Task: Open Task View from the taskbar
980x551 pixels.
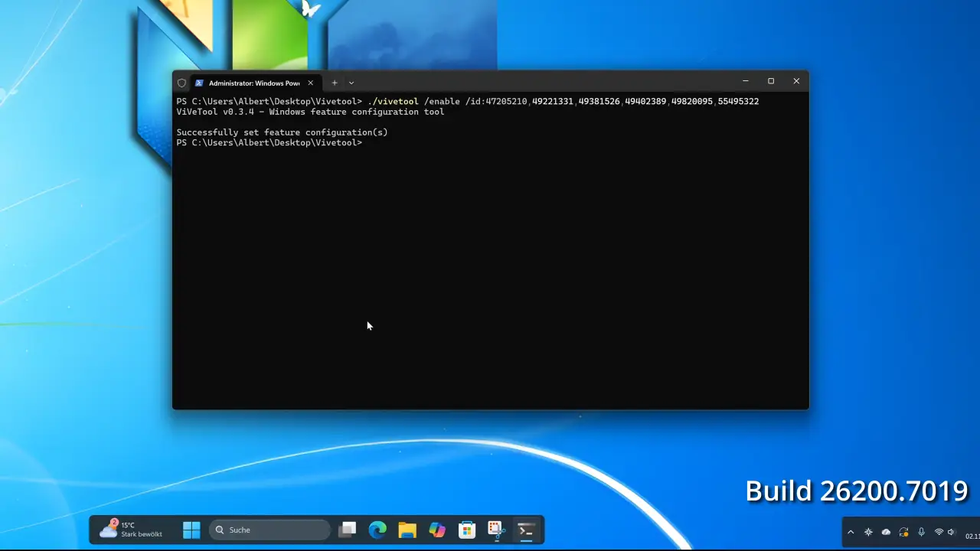Action: coord(348,530)
